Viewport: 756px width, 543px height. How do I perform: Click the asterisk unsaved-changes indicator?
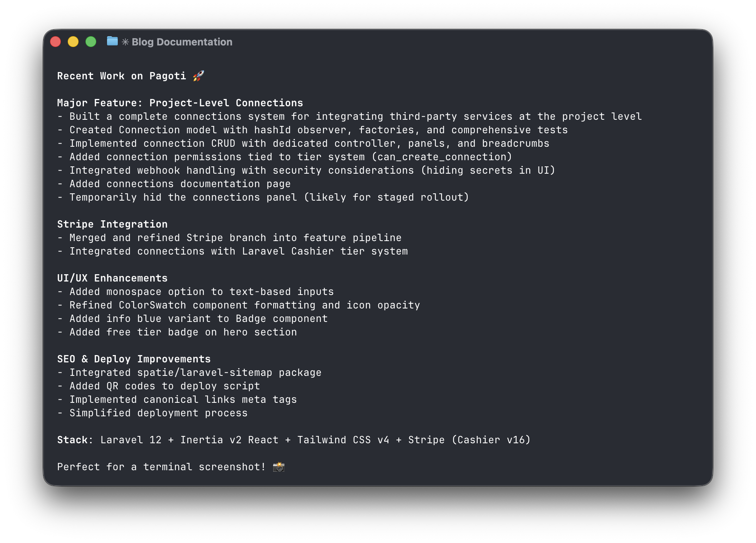click(x=124, y=42)
